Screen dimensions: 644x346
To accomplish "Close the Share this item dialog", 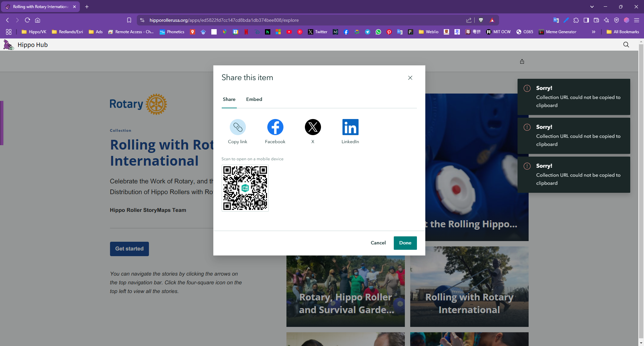I will 410,78.
